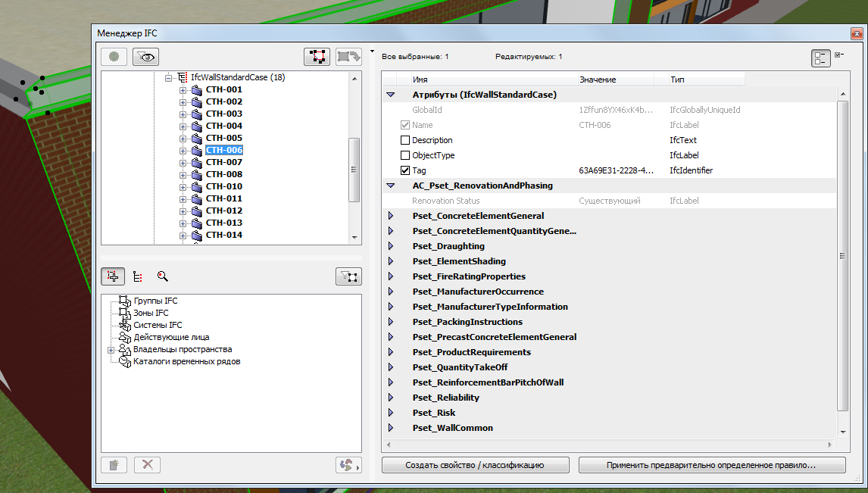Image resolution: width=868 pixels, height=493 pixels.
Task: Click the green circle filter icon
Action: coord(114,57)
